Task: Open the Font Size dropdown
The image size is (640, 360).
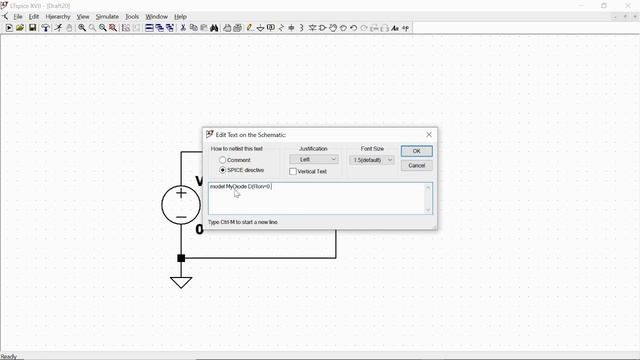Action: (371, 160)
